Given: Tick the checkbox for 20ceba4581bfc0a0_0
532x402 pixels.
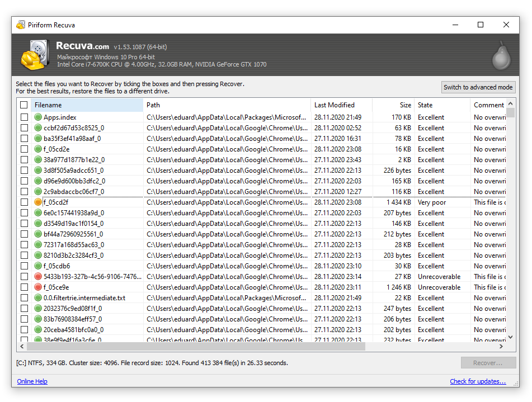Looking at the screenshot, I should point(24,330).
